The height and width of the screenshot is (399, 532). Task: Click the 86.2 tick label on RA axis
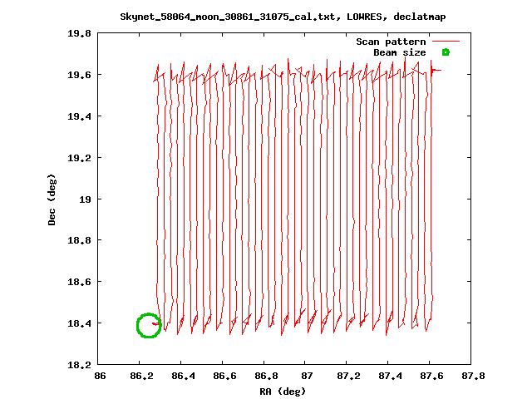point(141,376)
